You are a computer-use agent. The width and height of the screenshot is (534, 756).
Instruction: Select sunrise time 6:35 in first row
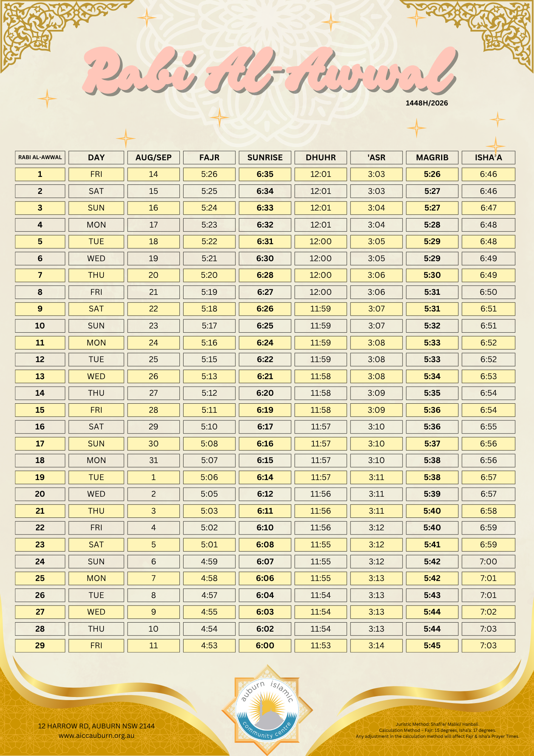coord(265,174)
